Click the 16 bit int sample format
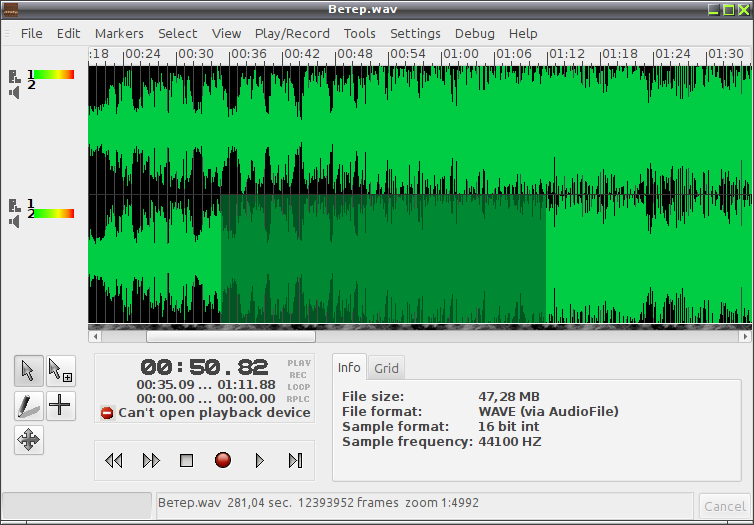The width and height of the screenshot is (754, 525). 508,426
